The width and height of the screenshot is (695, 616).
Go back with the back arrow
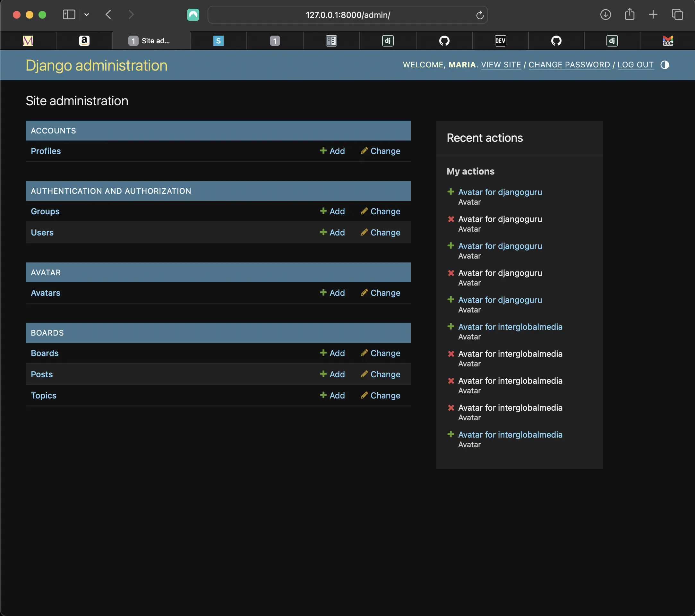[108, 15]
